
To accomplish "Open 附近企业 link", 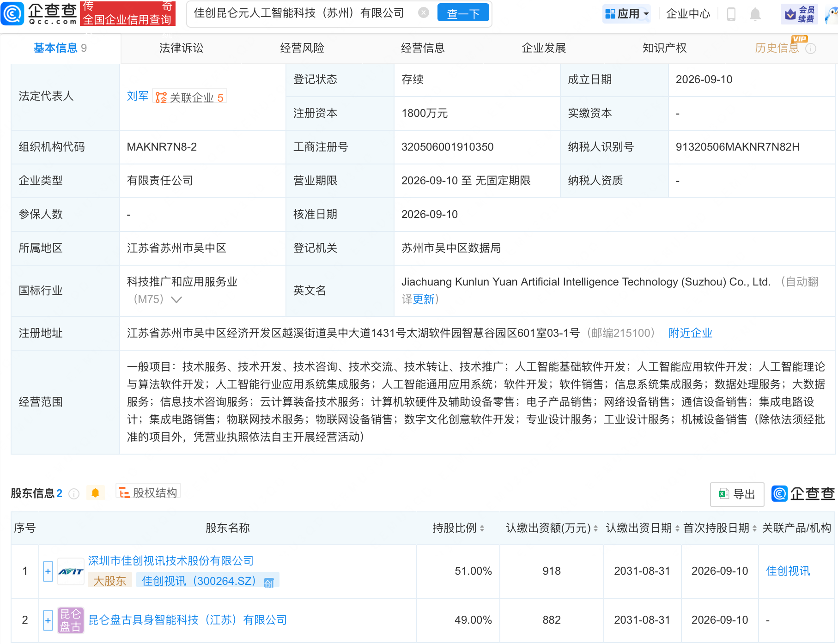I will click(690, 333).
